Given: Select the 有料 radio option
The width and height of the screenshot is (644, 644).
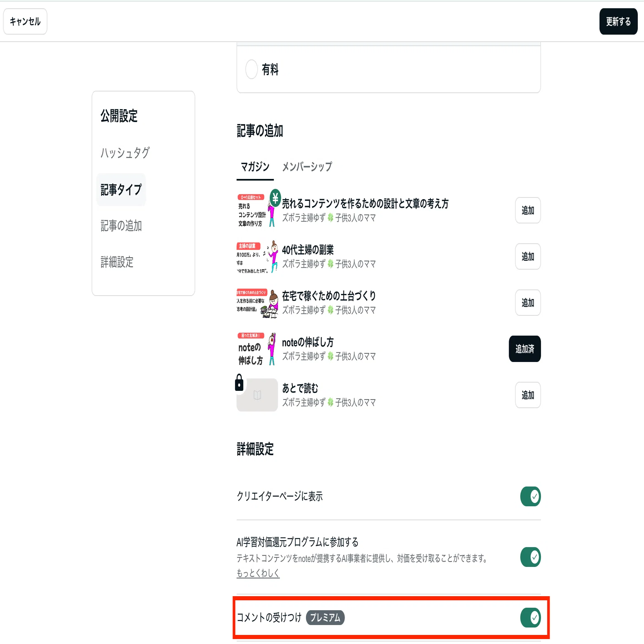Looking at the screenshot, I should coord(251,69).
